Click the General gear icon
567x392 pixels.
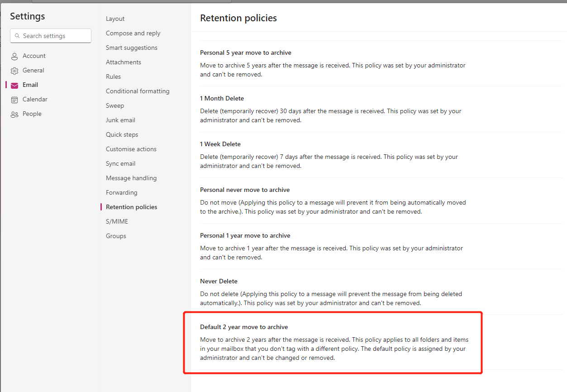[14, 71]
